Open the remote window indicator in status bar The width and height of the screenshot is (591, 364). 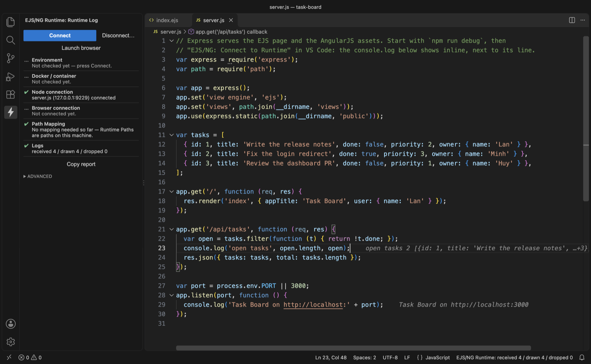9,357
